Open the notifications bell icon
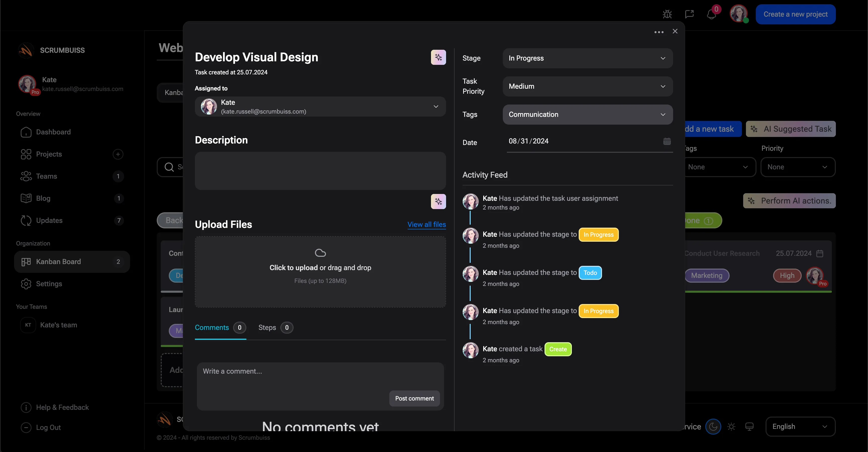 711,15
